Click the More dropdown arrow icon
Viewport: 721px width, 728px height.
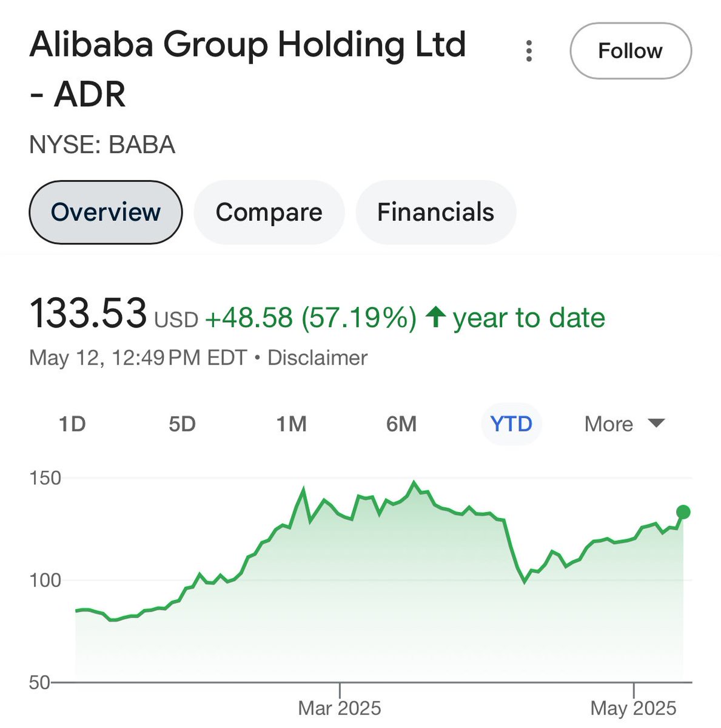pyautogui.click(x=657, y=423)
